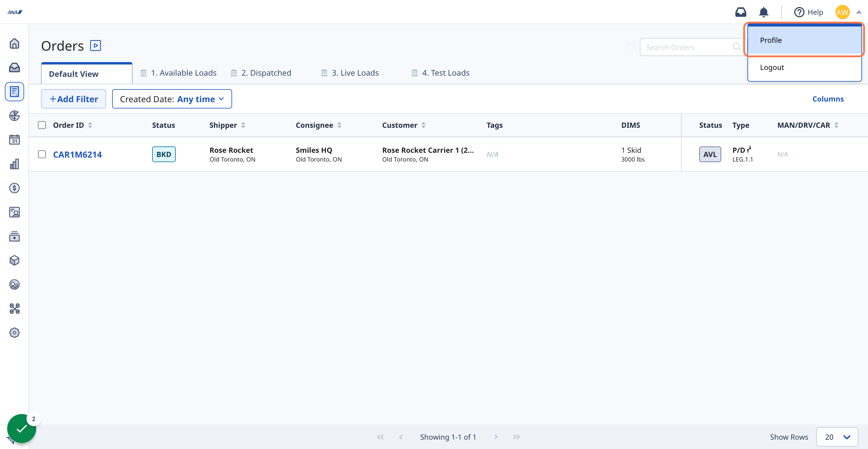Click the Help question mark icon

[x=799, y=12]
